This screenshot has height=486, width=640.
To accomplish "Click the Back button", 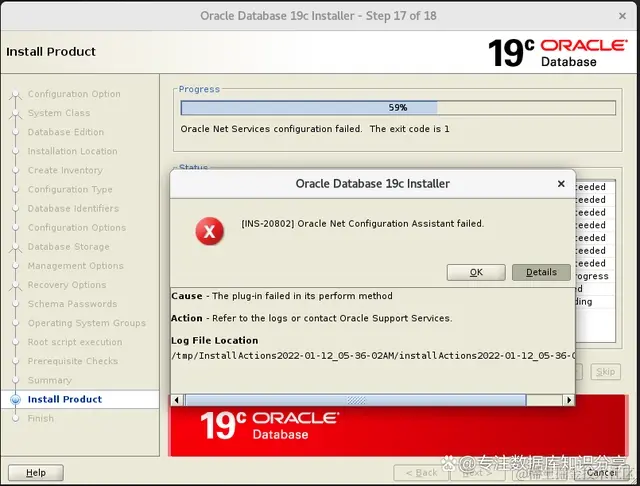I will pyautogui.click(x=421, y=473).
